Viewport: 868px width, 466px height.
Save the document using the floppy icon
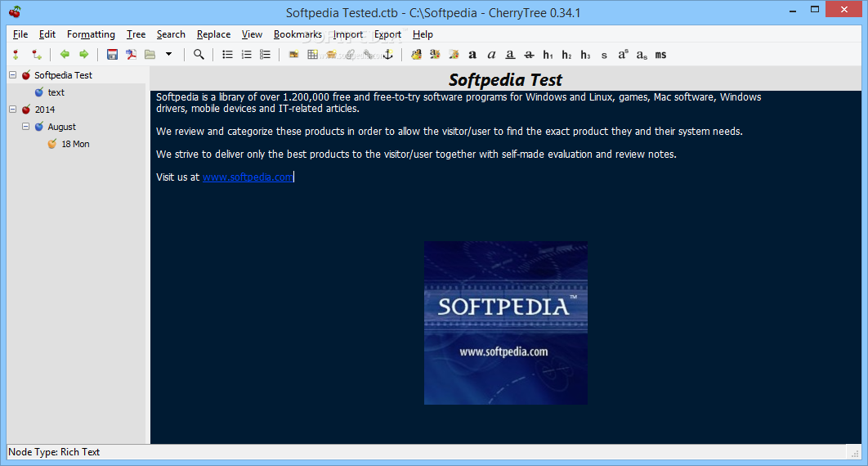tap(112, 54)
